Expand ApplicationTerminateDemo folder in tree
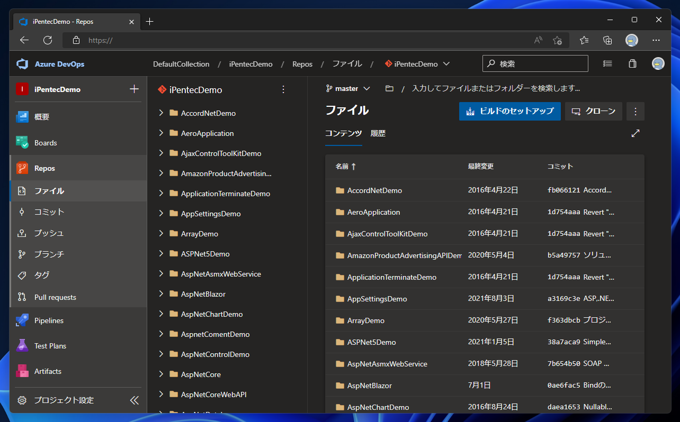 pos(161,193)
